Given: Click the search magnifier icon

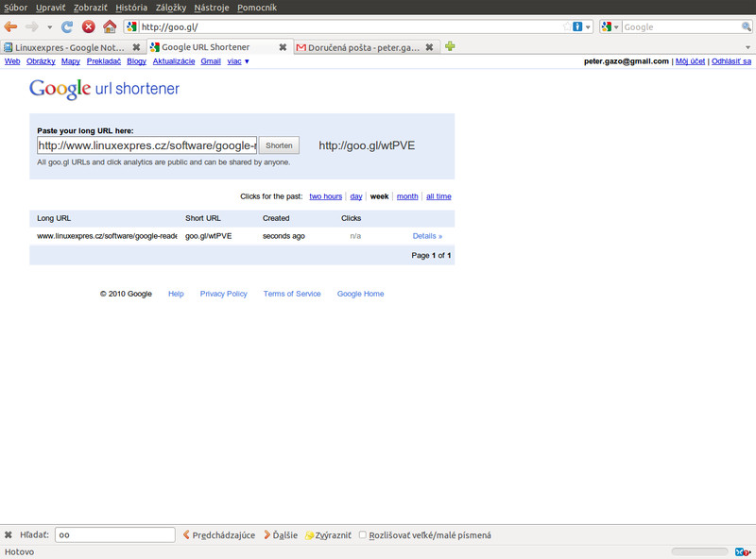Looking at the screenshot, I should pyautogui.click(x=746, y=27).
